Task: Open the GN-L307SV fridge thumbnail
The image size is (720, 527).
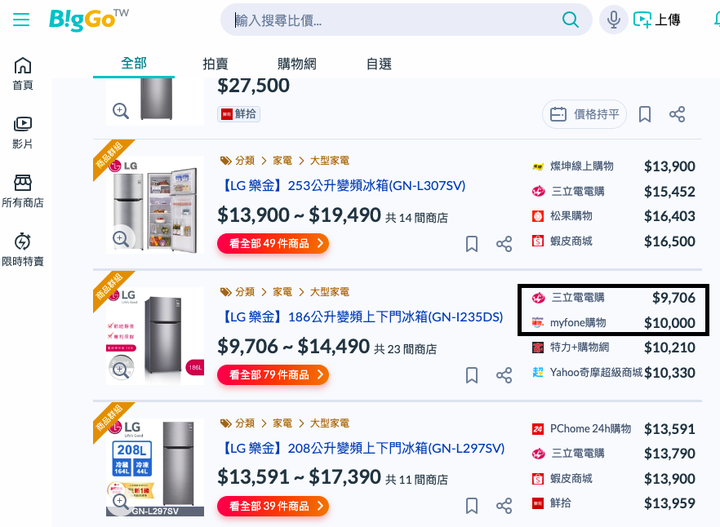Action: [155, 205]
